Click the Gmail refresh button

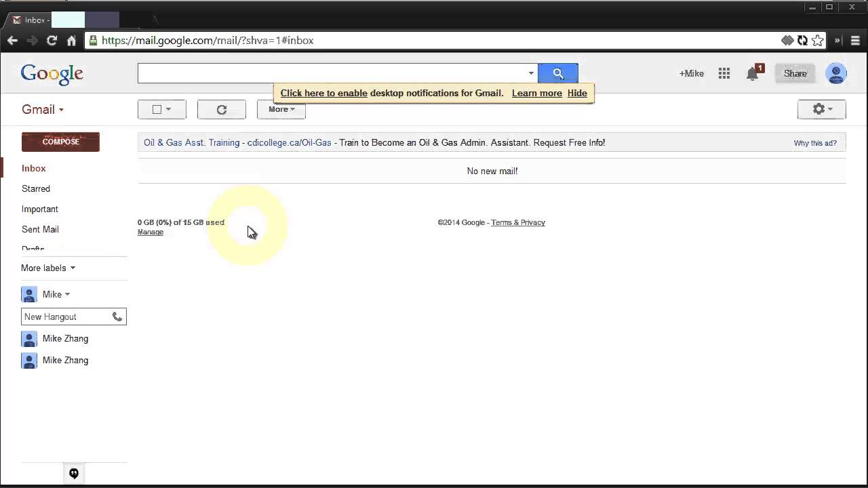click(222, 109)
